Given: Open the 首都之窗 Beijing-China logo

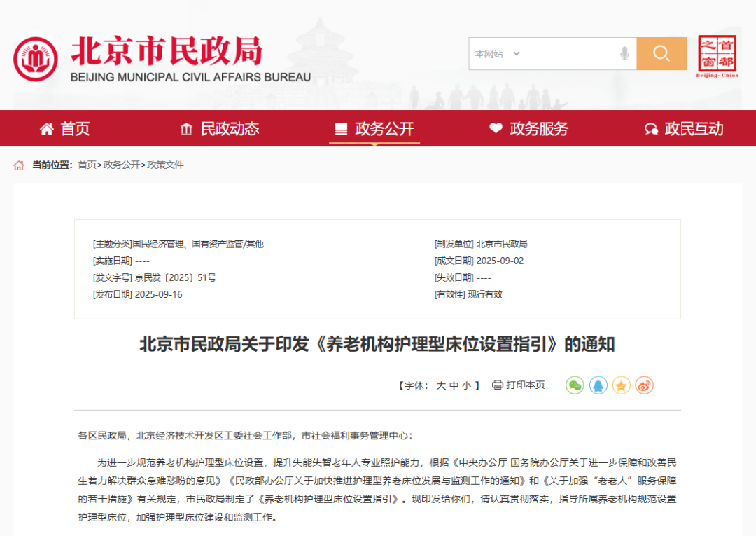Looking at the screenshot, I should click(x=717, y=56).
